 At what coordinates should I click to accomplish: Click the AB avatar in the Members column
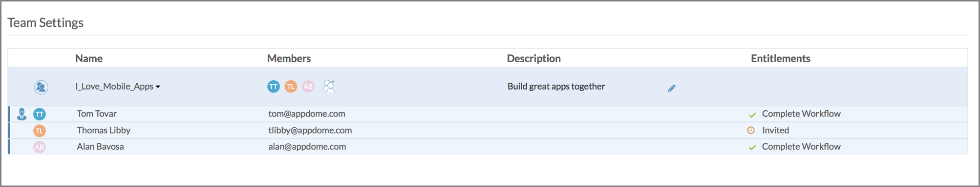[308, 87]
